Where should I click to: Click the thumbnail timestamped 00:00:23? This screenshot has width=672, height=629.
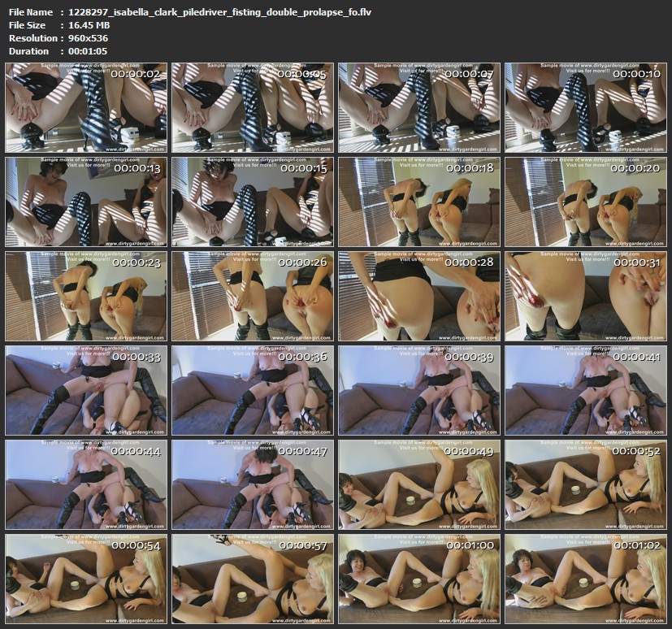coord(85,296)
